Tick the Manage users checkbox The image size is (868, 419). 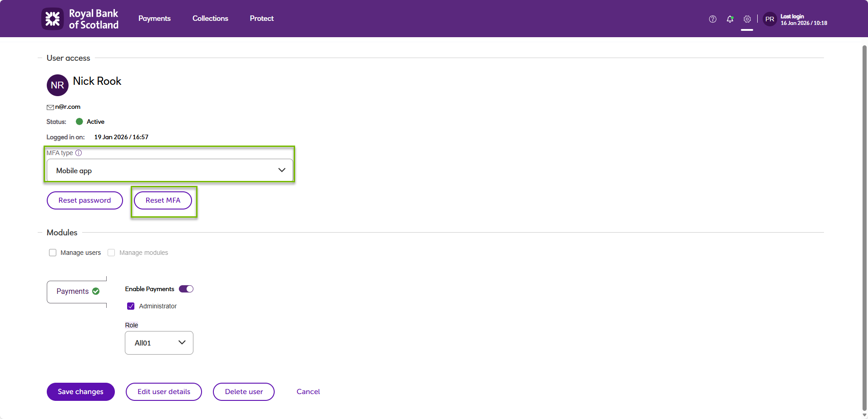pyautogui.click(x=53, y=253)
